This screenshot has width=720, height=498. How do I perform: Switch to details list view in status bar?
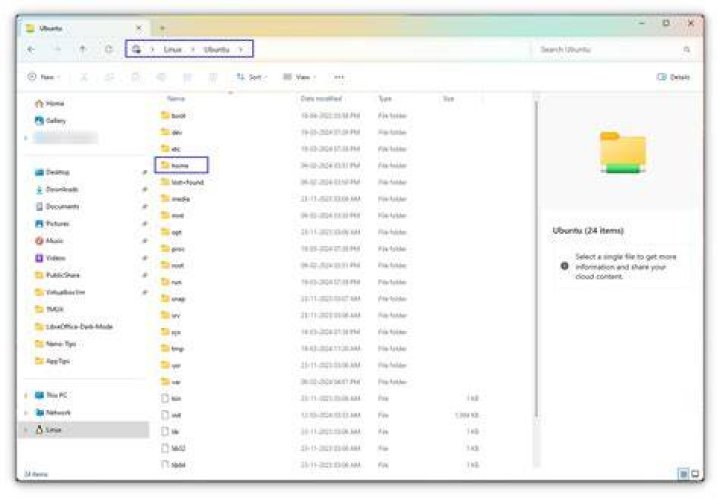683,474
